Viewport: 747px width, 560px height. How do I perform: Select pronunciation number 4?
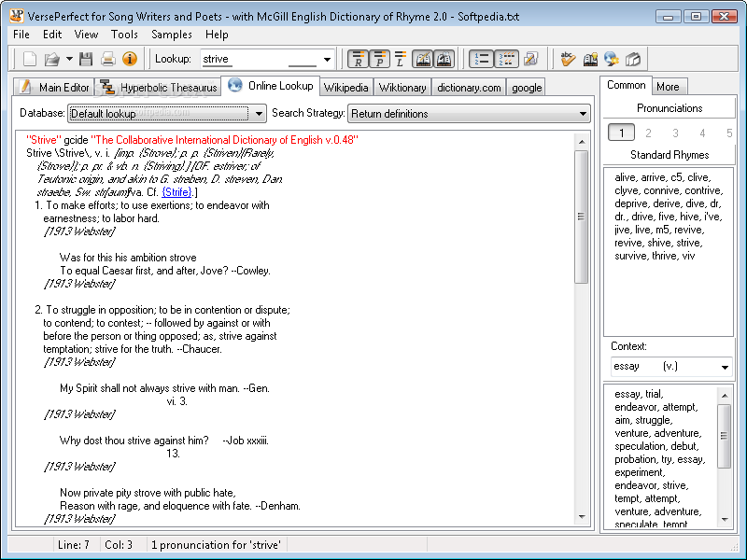coord(702,133)
